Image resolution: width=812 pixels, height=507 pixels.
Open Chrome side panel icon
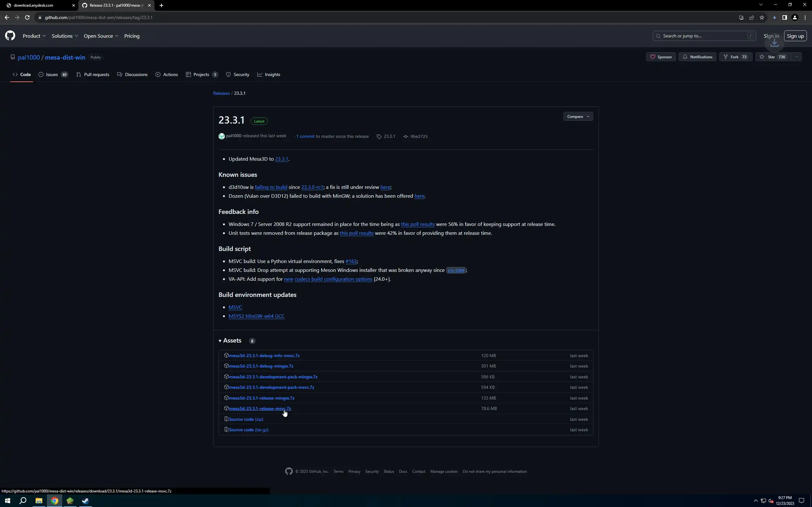click(x=784, y=17)
